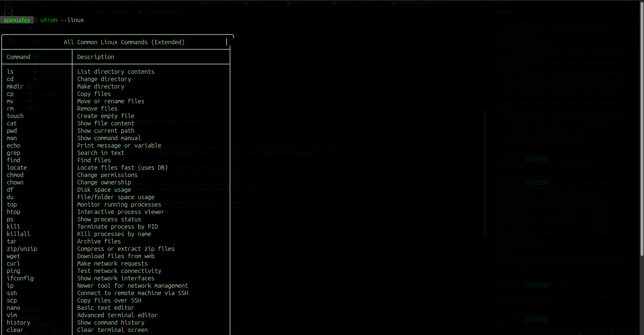Collapse the TERMINAL section header

pos(493,12)
